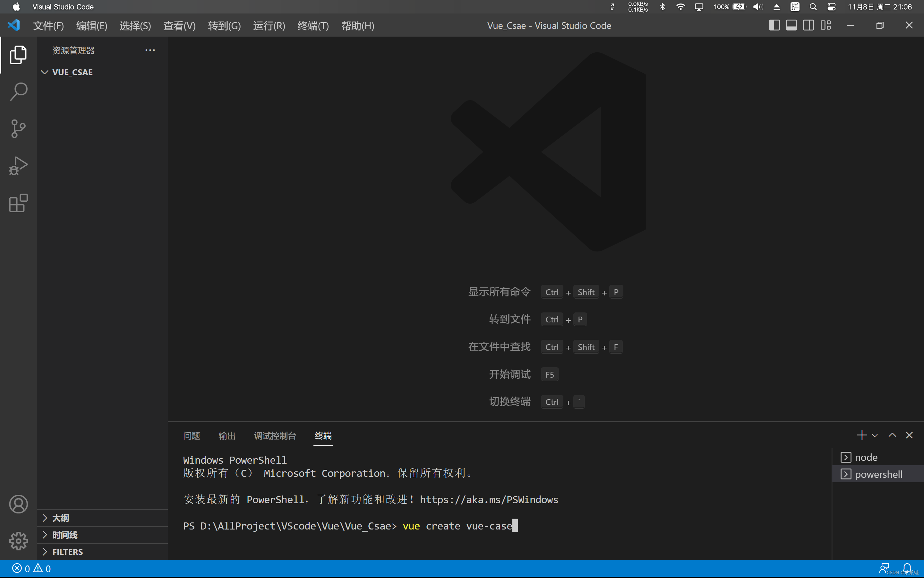Open the Manage gear icon
The image size is (924, 578).
(18, 541)
